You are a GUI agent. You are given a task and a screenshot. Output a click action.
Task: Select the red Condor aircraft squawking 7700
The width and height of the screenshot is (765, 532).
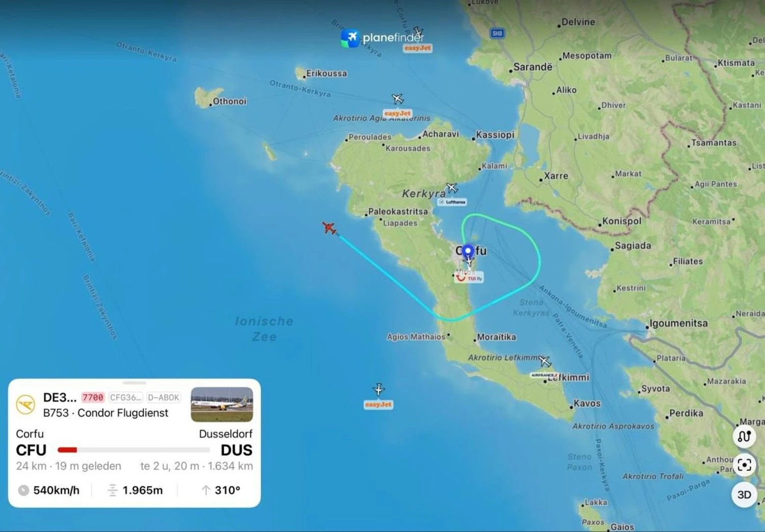click(x=329, y=228)
